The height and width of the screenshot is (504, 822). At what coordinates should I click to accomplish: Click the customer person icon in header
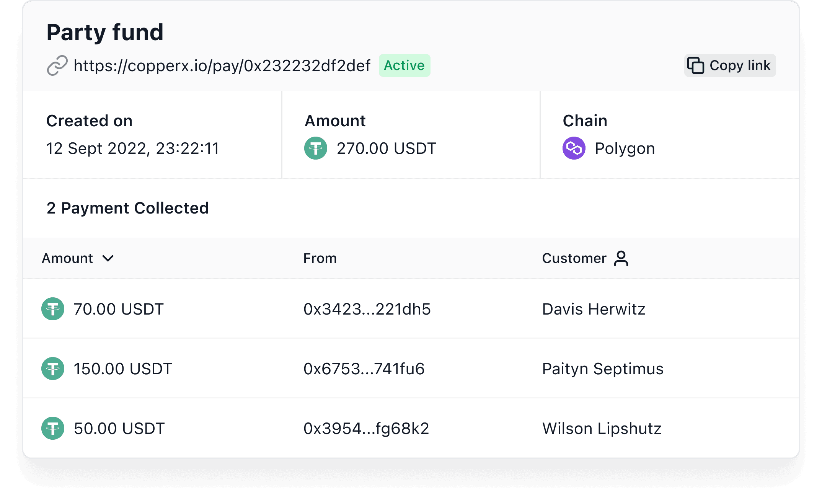[621, 258]
